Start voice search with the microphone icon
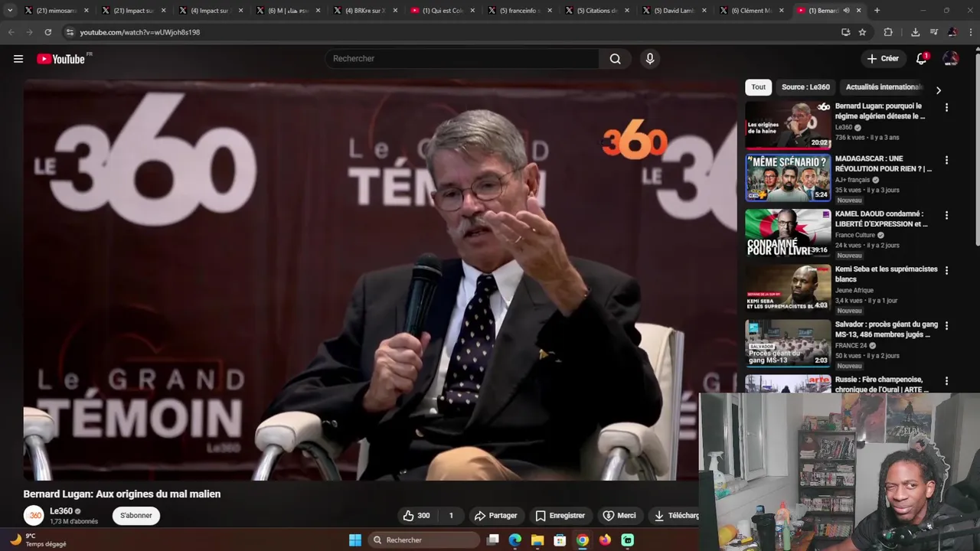 649,59
